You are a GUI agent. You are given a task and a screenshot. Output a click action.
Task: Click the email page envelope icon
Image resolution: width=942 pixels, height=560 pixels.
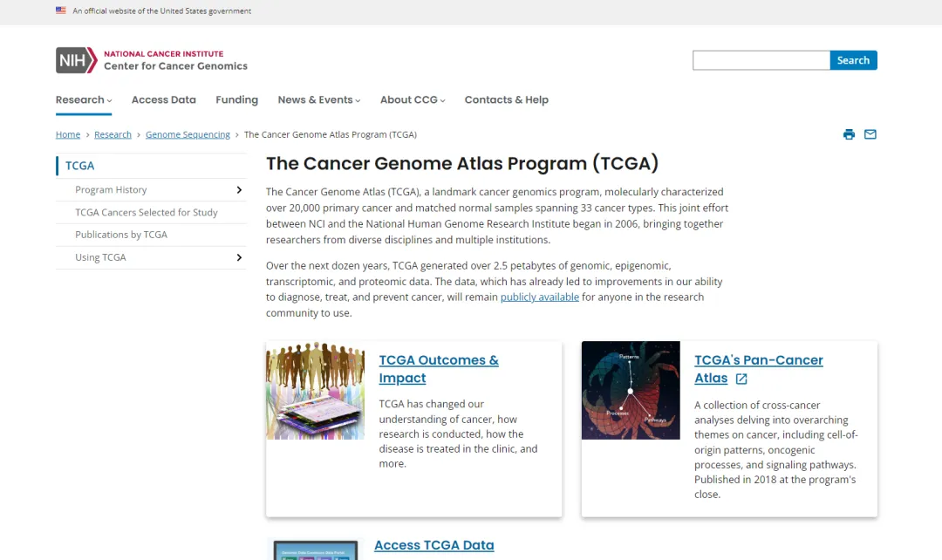tap(870, 134)
